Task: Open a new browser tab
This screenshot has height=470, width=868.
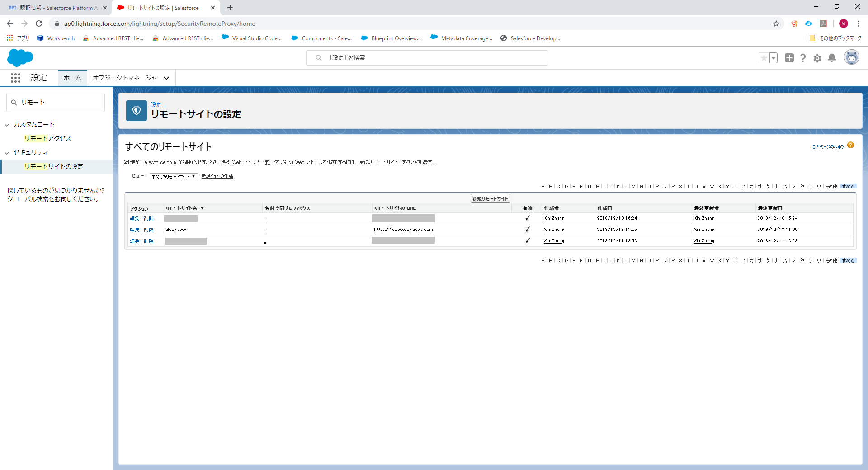Action: pyautogui.click(x=230, y=8)
